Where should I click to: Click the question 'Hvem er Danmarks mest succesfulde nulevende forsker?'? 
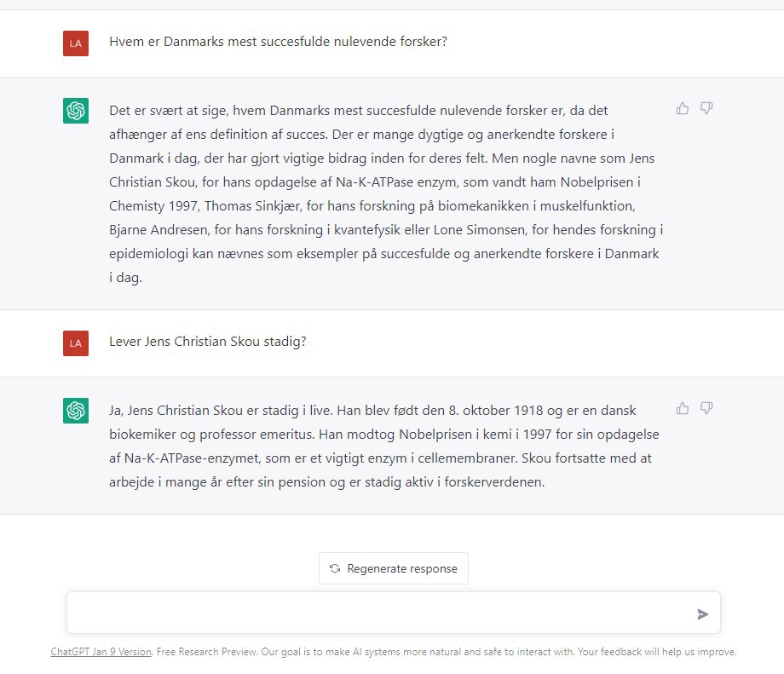(278, 42)
